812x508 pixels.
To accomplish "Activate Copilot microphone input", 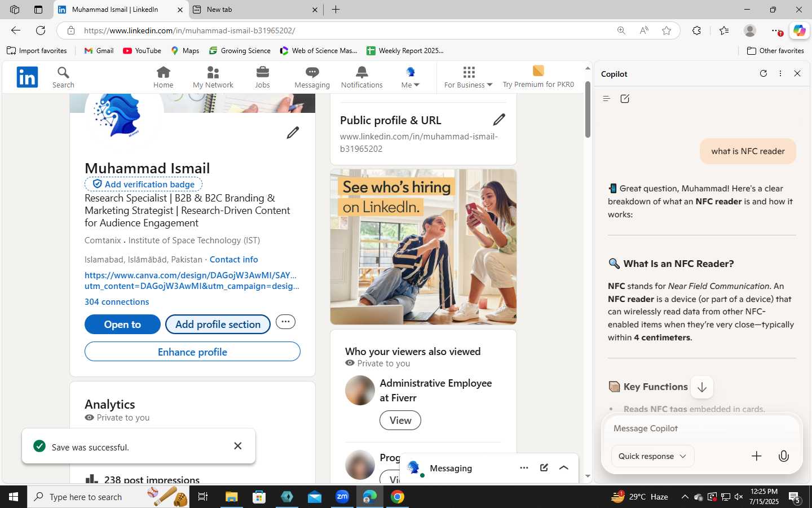I will [784, 456].
